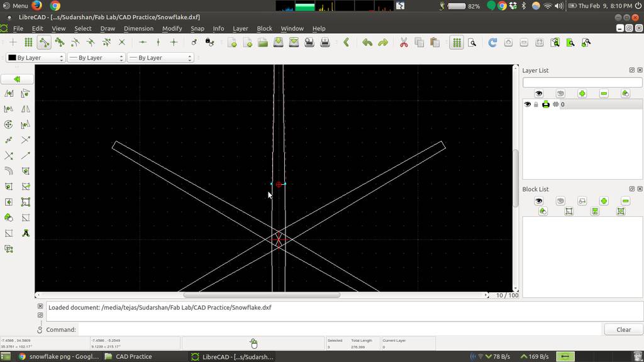Open the line width By Layer dropdown
Viewport: 644px width, 362px height.
tap(96, 58)
